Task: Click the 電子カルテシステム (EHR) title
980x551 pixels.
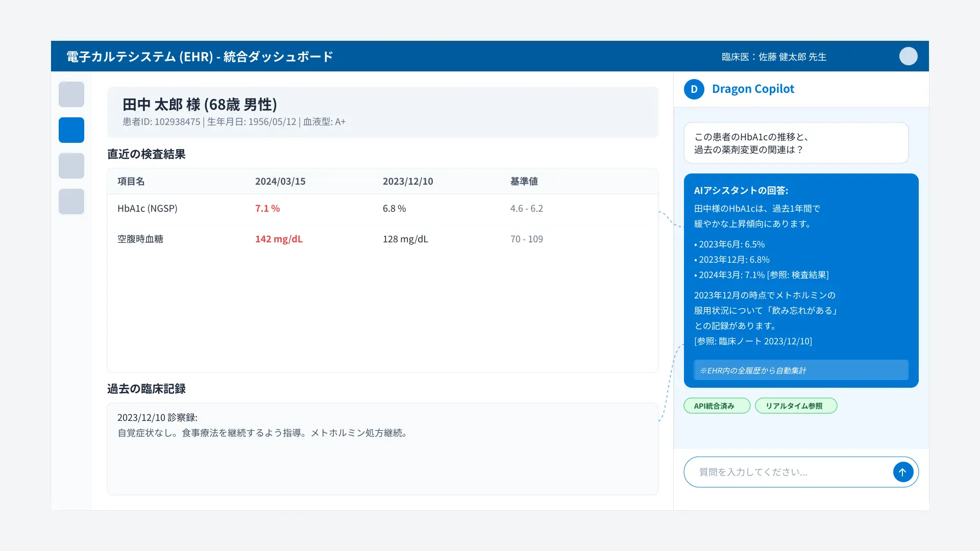Action: (200, 56)
